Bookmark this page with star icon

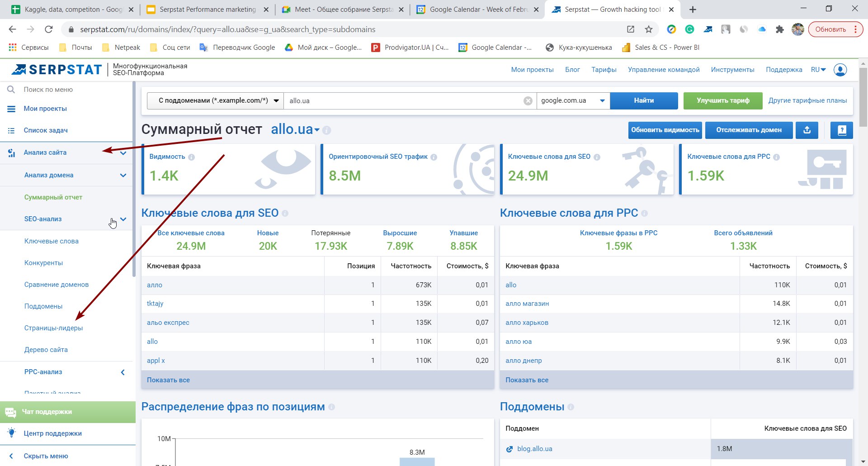pos(649,29)
